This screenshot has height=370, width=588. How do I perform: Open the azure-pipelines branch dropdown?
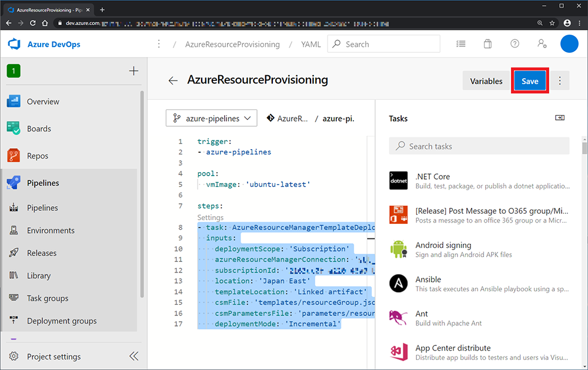[x=212, y=118]
